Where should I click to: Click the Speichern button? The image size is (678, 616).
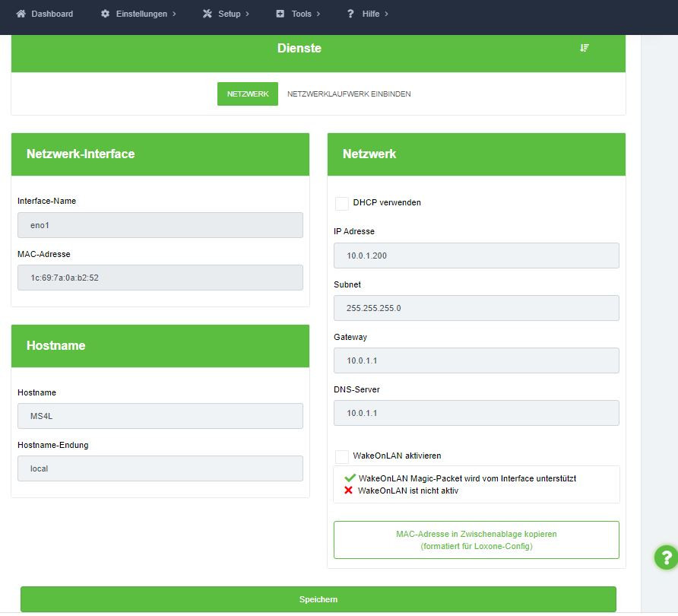pyautogui.click(x=318, y=599)
